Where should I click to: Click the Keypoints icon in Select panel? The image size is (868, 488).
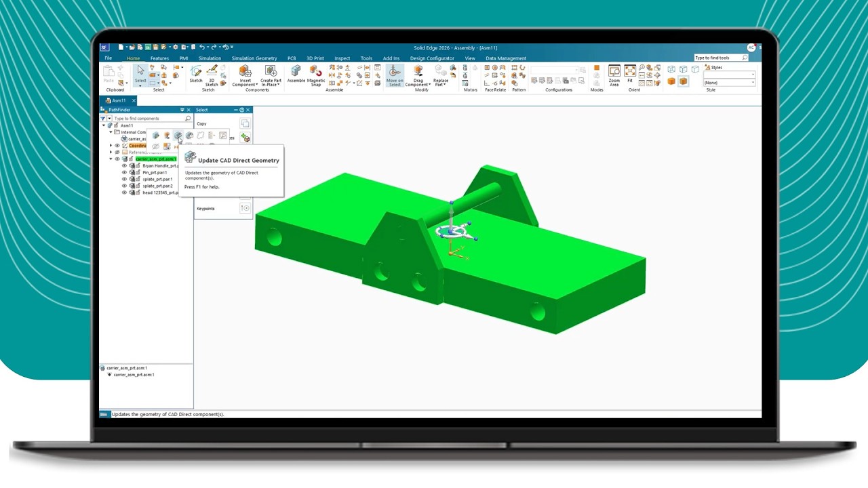click(x=245, y=208)
